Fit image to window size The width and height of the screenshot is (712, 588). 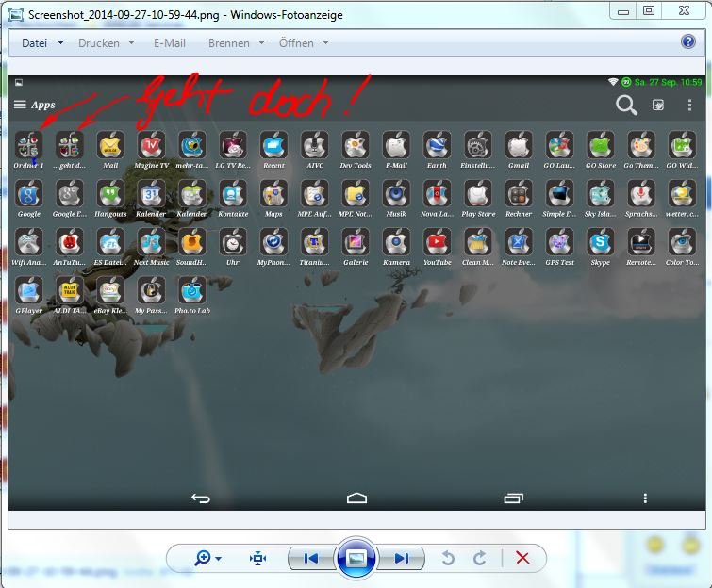coord(257,558)
